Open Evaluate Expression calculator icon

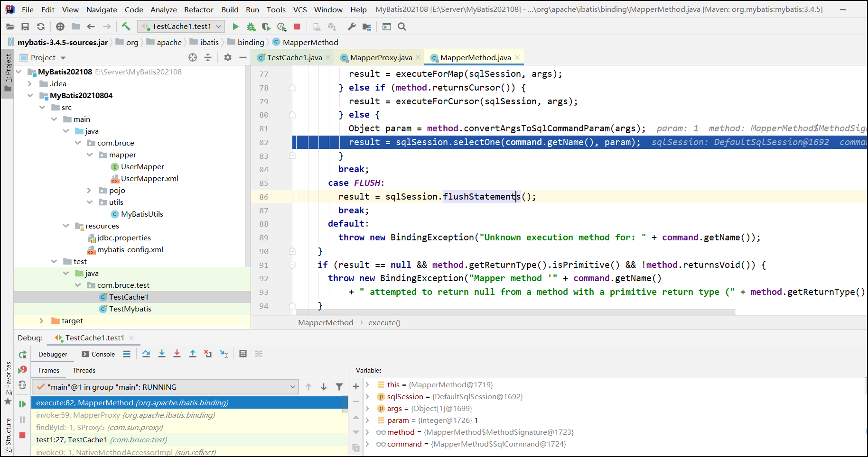tap(243, 354)
